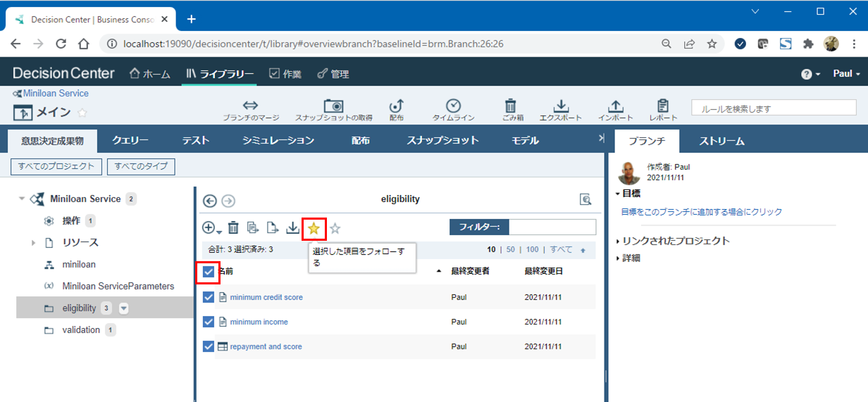868x402 pixels.
Task: Switch to the テスト tab
Action: pos(196,140)
